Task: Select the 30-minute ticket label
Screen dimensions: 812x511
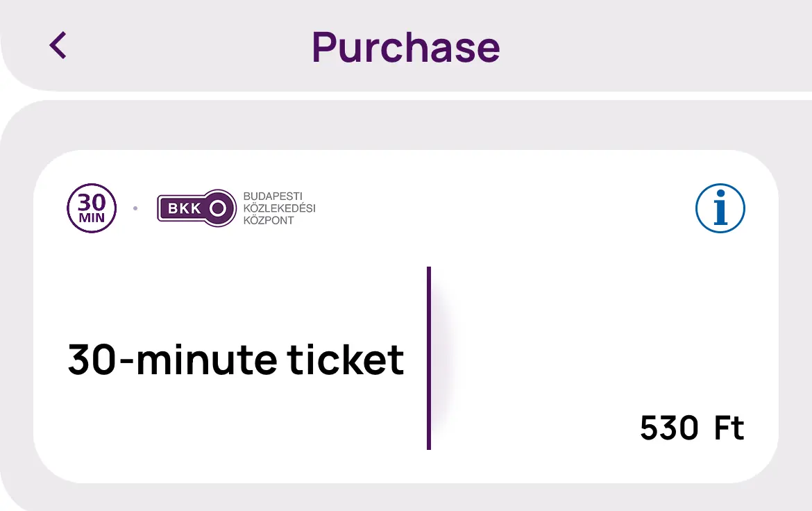Action: [236, 360]
